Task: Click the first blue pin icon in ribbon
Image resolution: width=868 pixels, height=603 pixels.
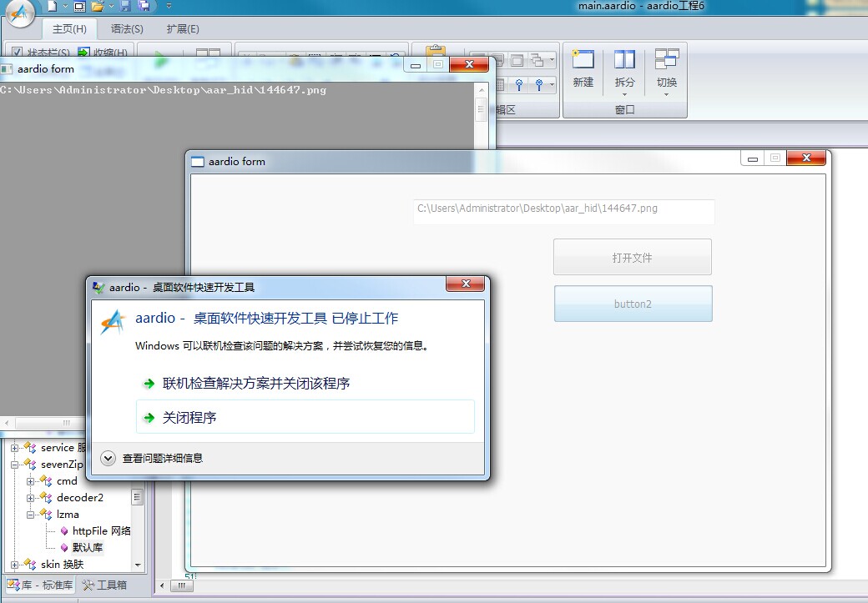Action: point(518,84)
